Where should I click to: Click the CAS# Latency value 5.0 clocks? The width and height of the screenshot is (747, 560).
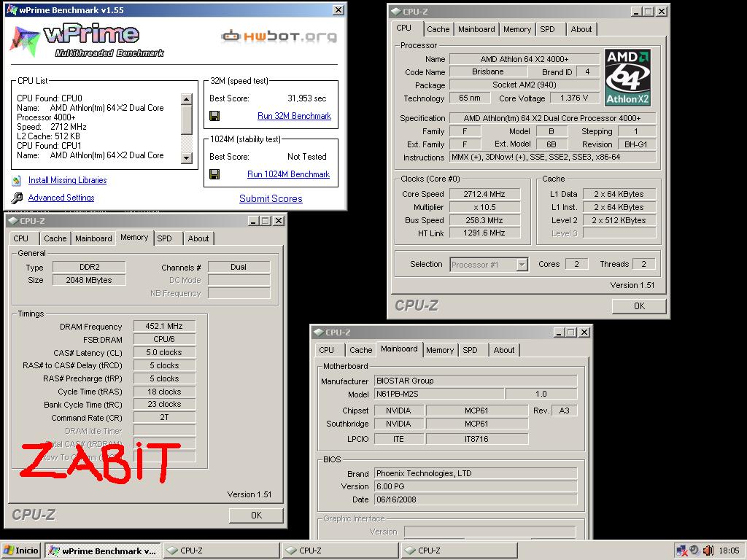click(x=164, y=352)
